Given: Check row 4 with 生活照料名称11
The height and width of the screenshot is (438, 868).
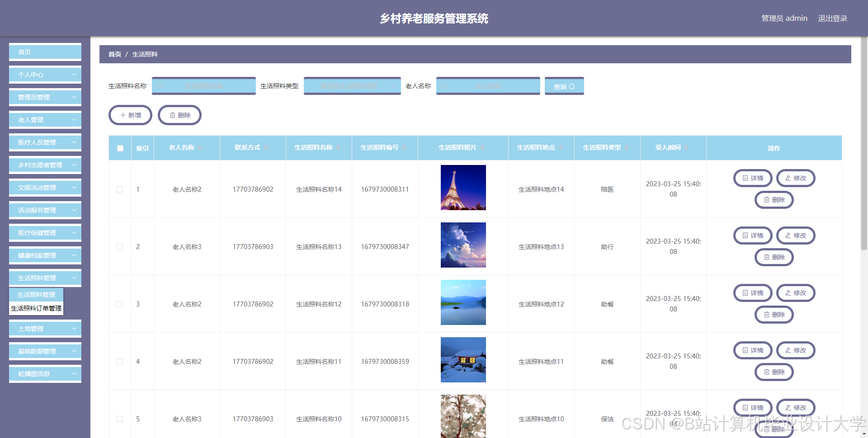Looking at the screenshot, I should pyautogui.click(x=119, y=362).
